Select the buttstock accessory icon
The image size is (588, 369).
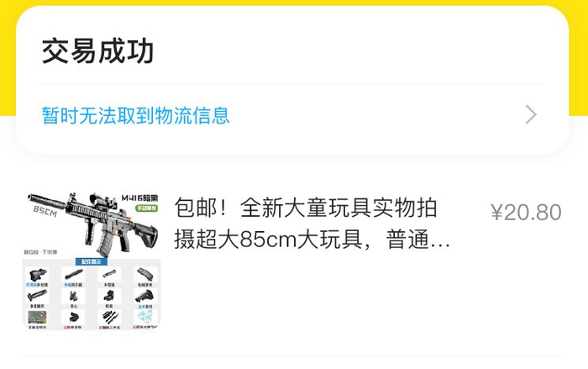[145, 296]
